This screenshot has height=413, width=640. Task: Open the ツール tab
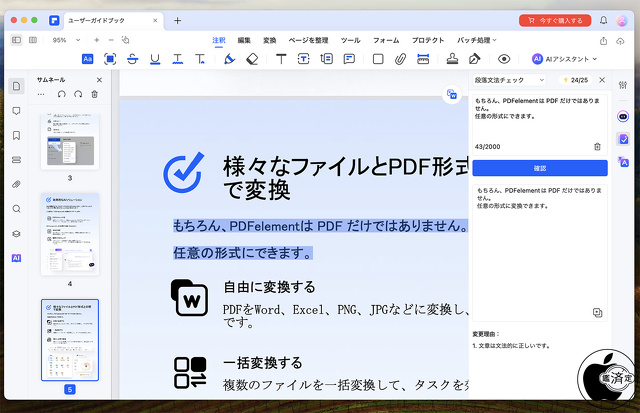(351, 40)
